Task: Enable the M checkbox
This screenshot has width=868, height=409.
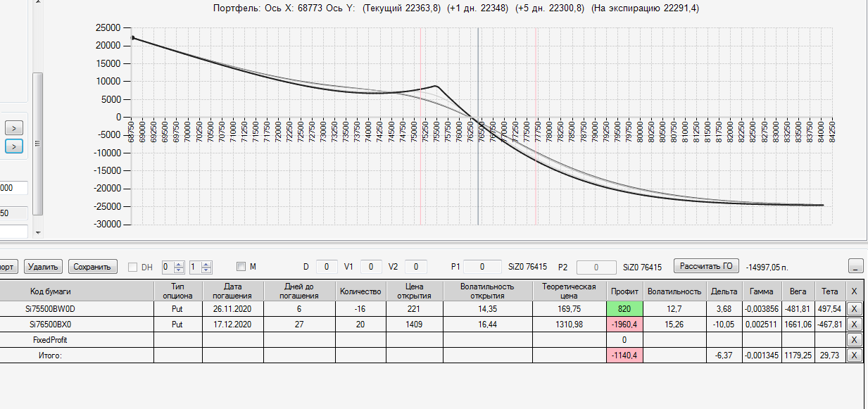Action: [x=241, y=267]
